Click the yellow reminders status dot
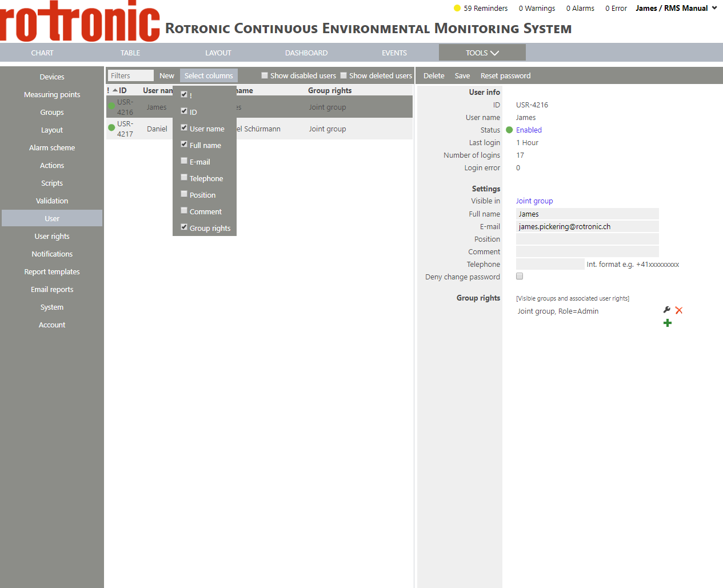723x588 pixels. (457, 8)
